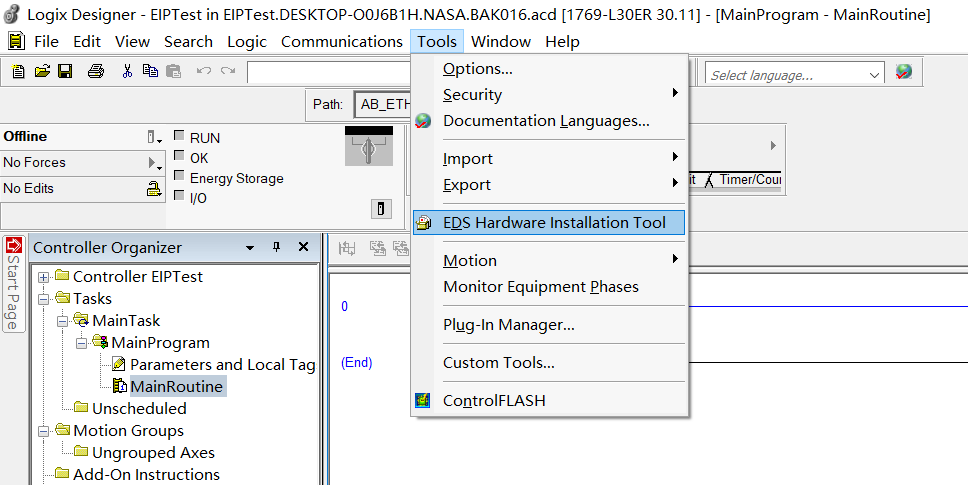Screen dimensions: 968x485
Task: Open the View menu
Action: [132, 41]
